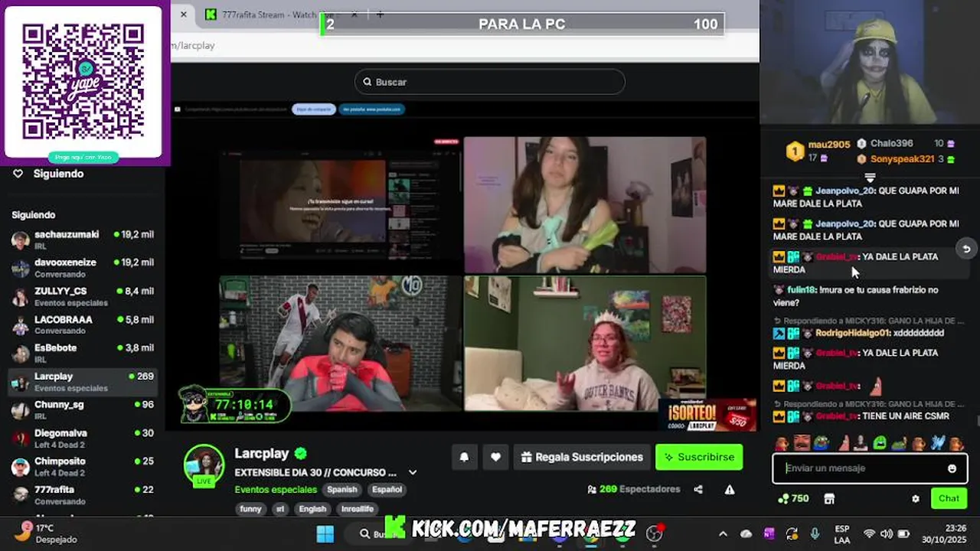
Task: Click the notification bell icon
Action: click(464, 457)
